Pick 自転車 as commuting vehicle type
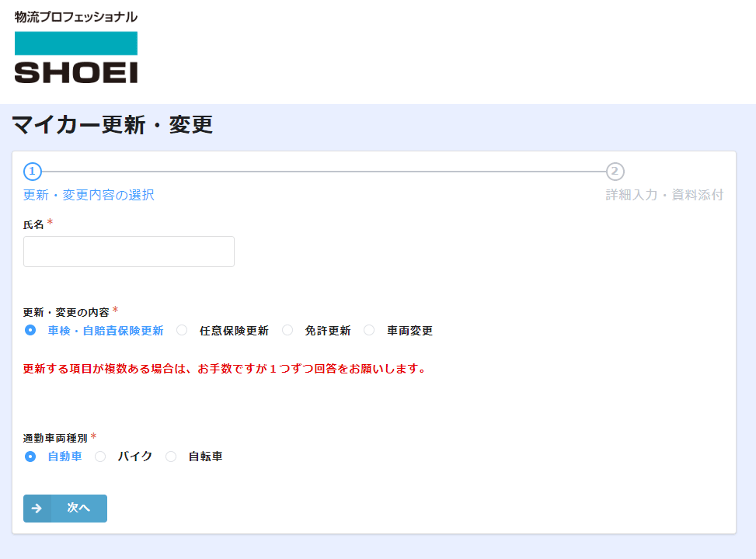The height and width of the screenshot is (559, 756). pyautogui.click(x=171, y=457)
